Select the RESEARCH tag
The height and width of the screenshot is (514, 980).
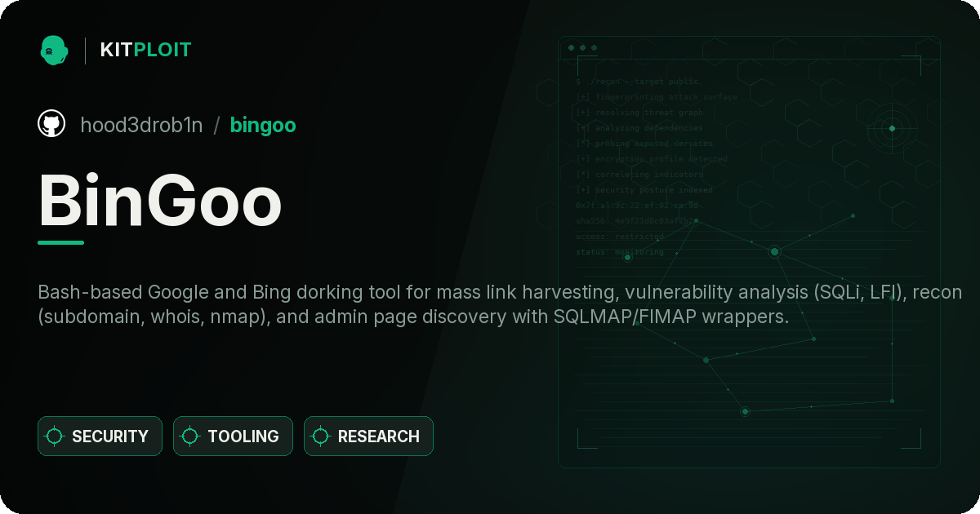click(368, 436)
